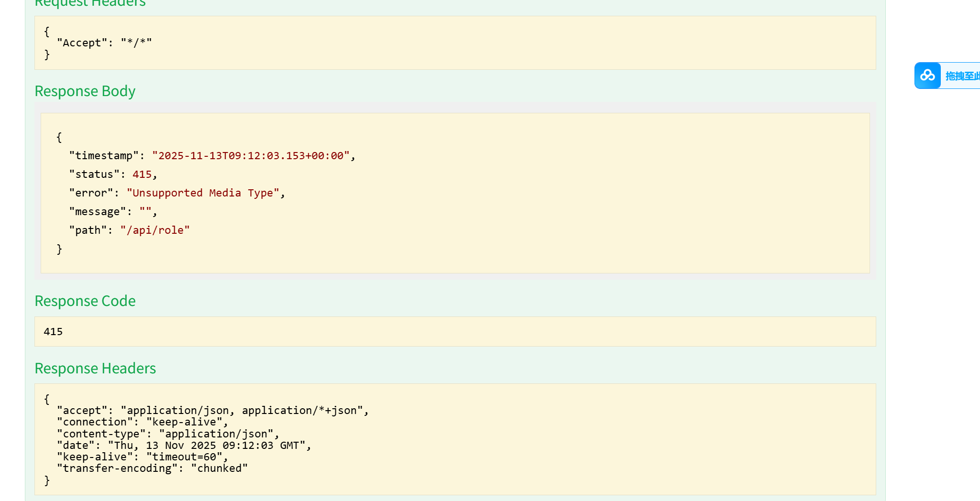The height and width of the screenshot is (501, 980).
Task: Click the Baidu Netdisk cloud icon
Action: 927,76
